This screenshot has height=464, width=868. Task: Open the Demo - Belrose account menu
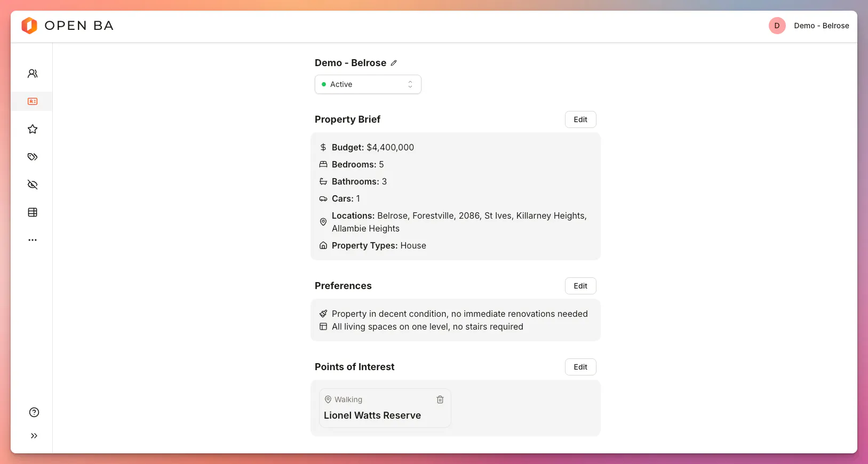[x=821, y=26]
